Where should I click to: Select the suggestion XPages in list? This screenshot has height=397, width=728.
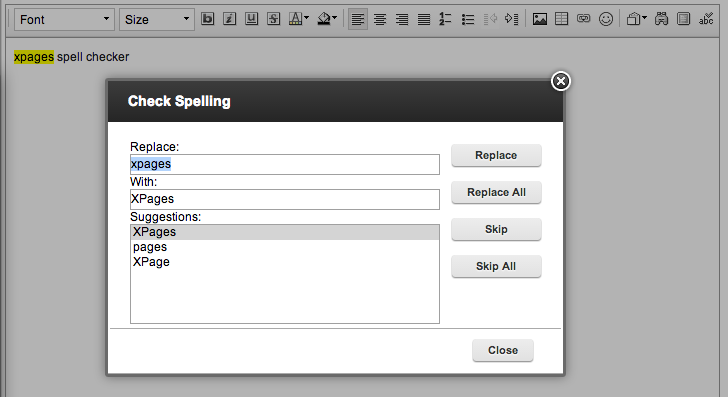click(285, 232)
